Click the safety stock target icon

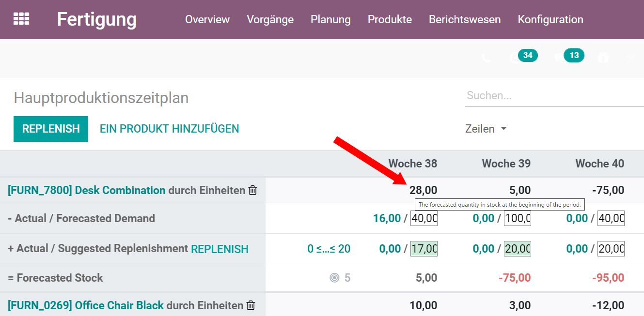click(334, 278)
